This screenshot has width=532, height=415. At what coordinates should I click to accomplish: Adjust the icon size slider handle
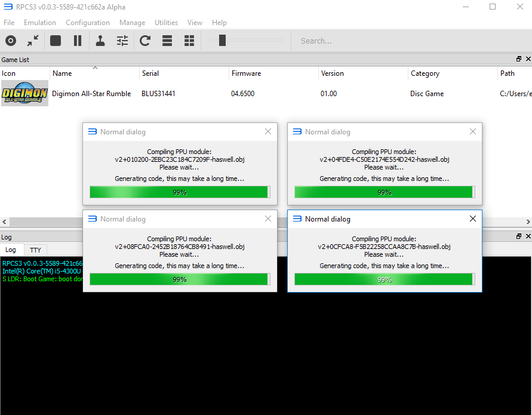[x=222, y=40]
